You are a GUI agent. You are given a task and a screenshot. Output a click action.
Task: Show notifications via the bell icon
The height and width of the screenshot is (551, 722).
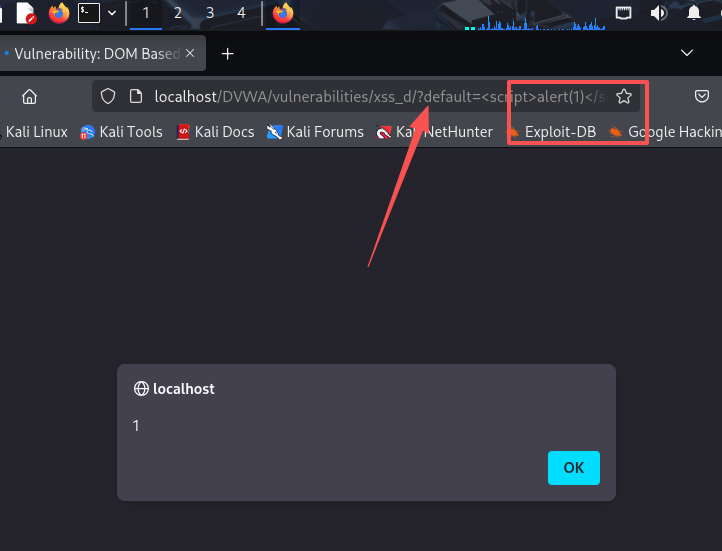tap(693, 13)
